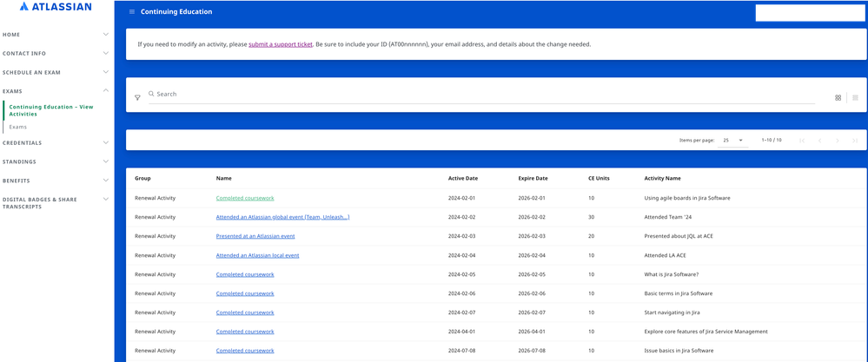
Task: Switch to list view icon
Action: click(x=855, y=98)
